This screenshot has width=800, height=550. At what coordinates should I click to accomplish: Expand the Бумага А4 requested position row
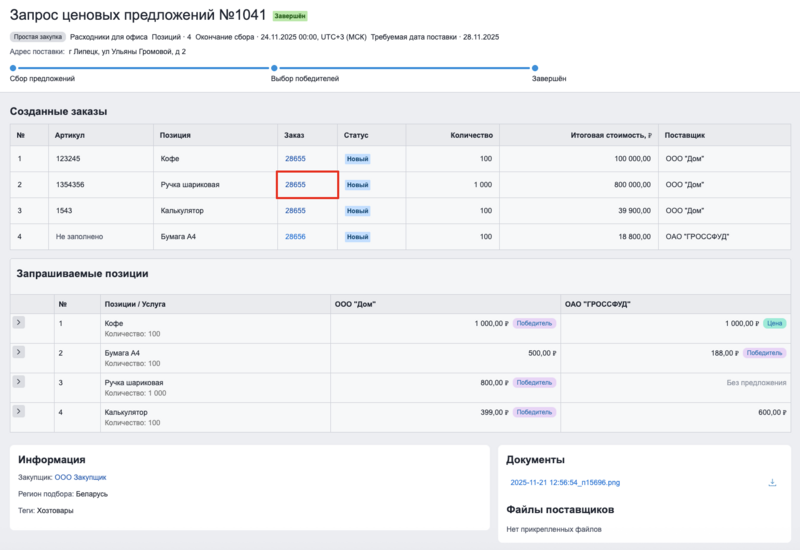tap(18, 352)
